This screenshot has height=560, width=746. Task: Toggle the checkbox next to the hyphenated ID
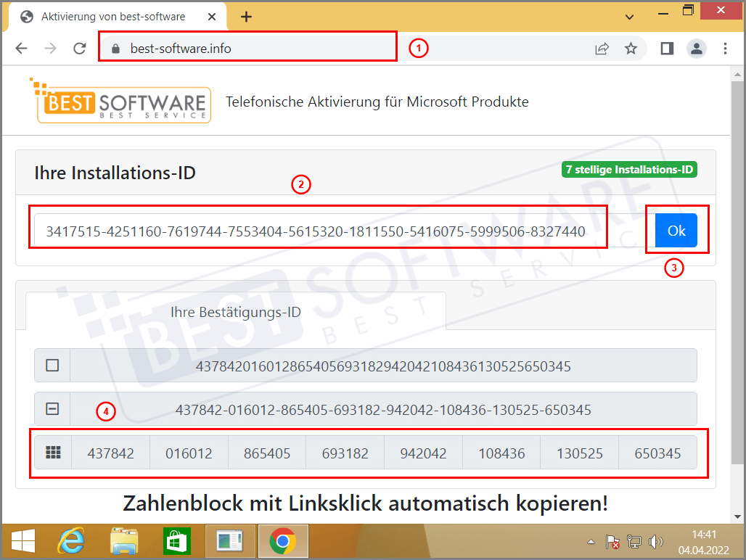coord(51,408)
